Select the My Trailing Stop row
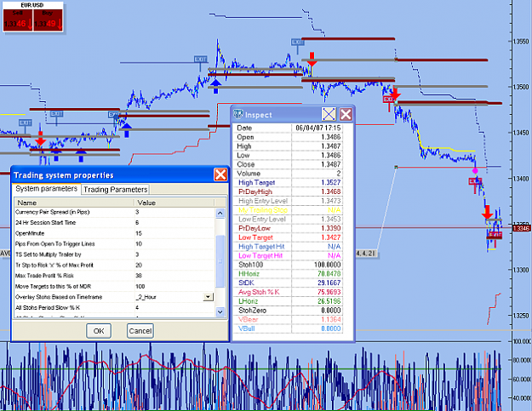Screen dimensions: 532x411 click(x=289, y=210)
